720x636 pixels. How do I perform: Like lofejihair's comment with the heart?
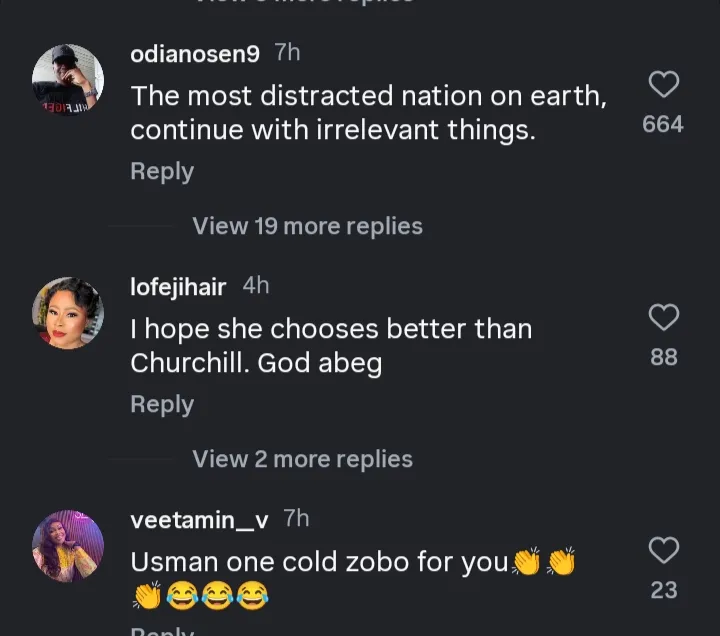[664, 318]
